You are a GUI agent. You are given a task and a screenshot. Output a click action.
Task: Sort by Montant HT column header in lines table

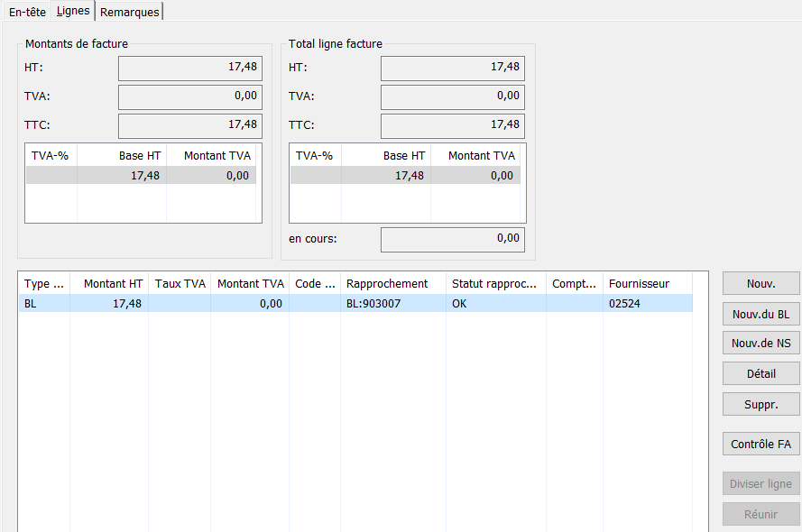coord(109,284)
